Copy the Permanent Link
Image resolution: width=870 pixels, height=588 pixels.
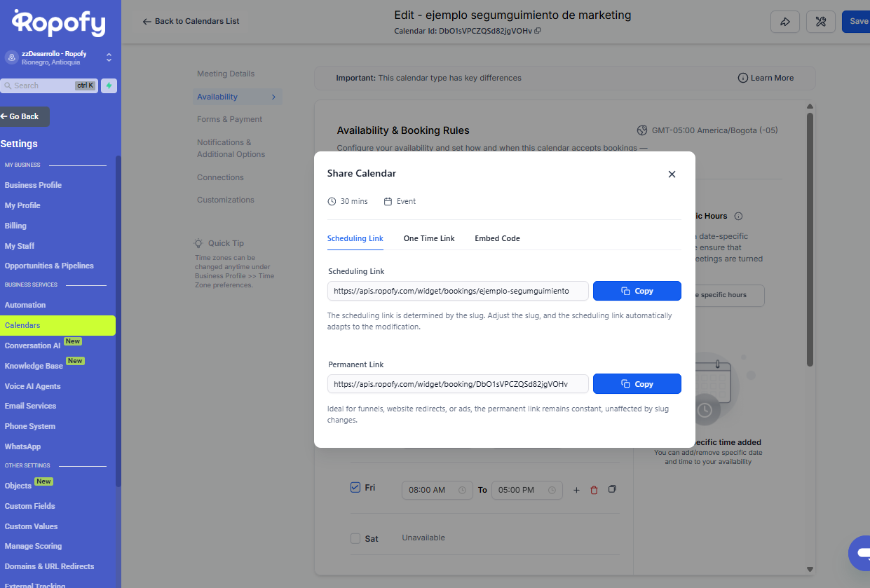point(637,384)
